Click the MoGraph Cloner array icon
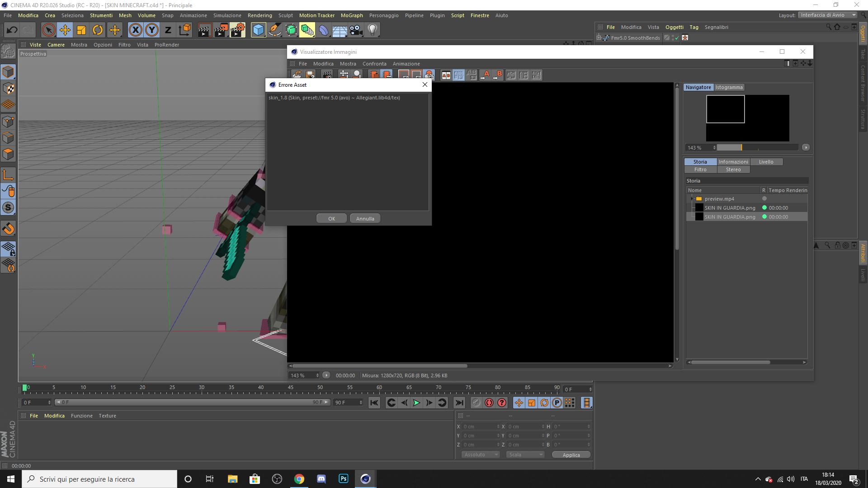Screen dimensions: 868x488 [x=307, y=30]
